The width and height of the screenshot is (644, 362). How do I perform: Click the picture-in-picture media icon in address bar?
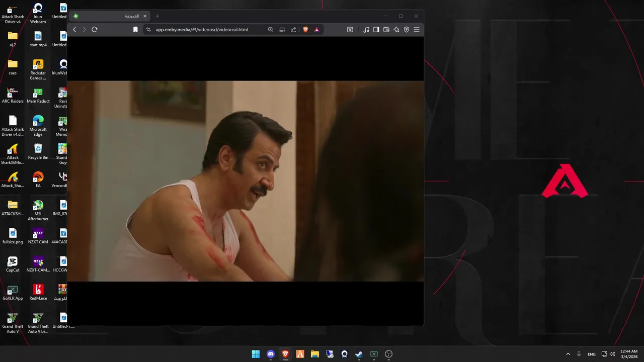pyautogui.click(x=282, y=30)
